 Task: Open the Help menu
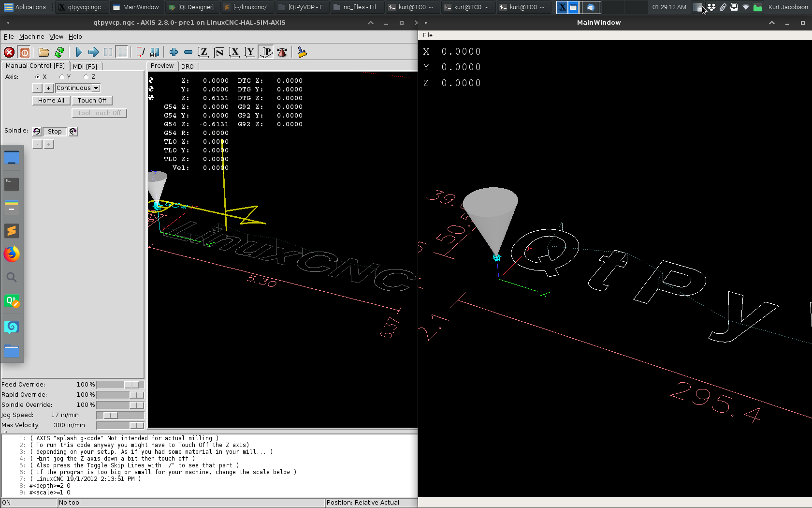(x=75, y=37)
